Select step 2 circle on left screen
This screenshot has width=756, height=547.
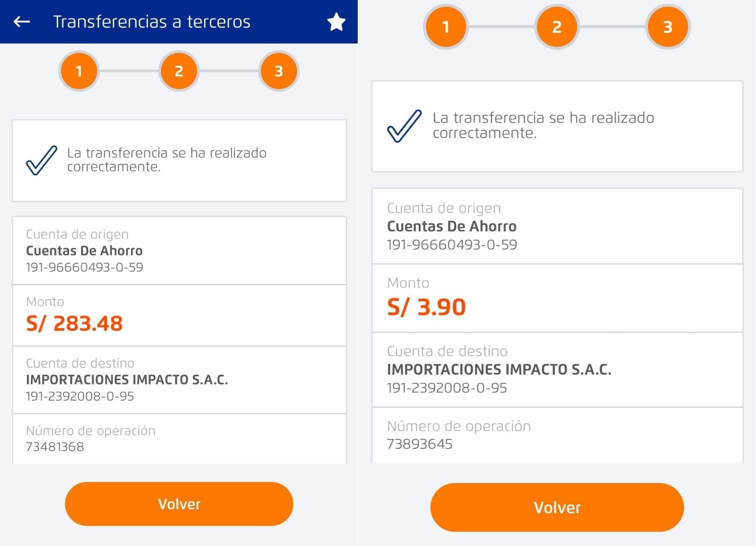pyautogui.click(x=179, y=71)
